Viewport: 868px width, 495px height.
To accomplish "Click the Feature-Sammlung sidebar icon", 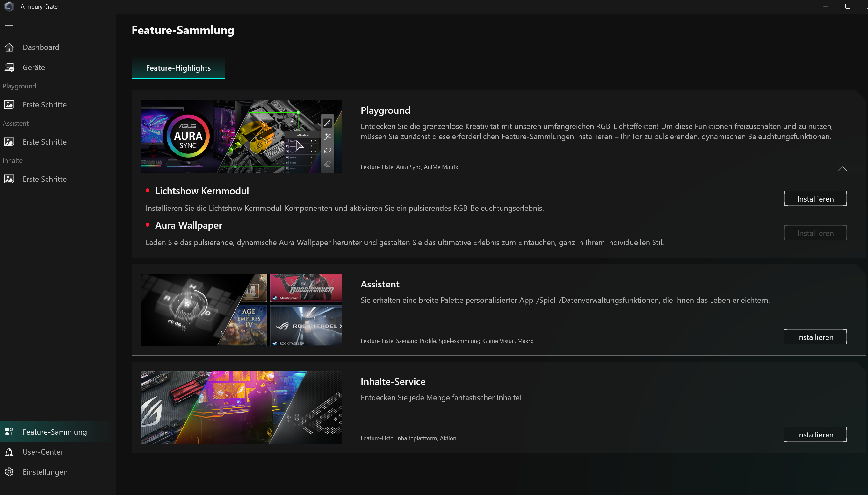I will click(x=9, y=432).
